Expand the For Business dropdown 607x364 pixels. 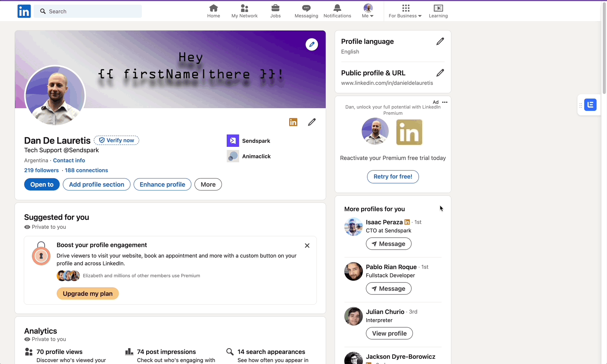point(405,11)
